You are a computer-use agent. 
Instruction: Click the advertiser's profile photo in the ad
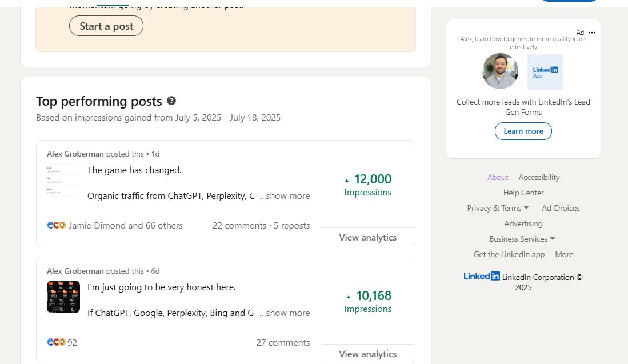pos(500,71)
